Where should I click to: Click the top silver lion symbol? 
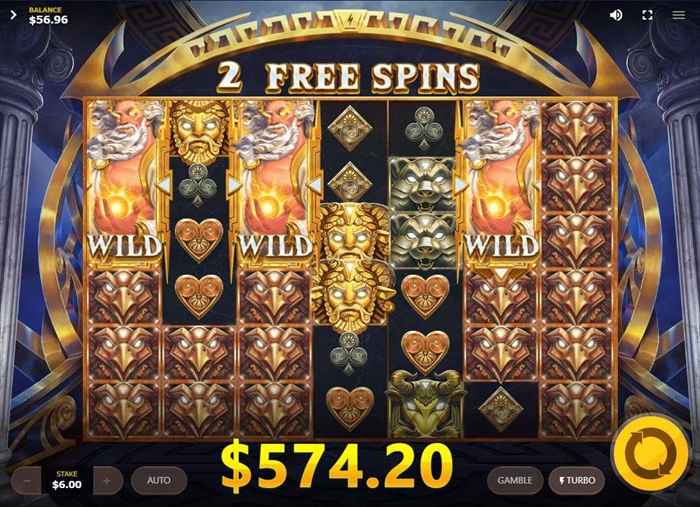pyautogui.click(x=423, y=184)
